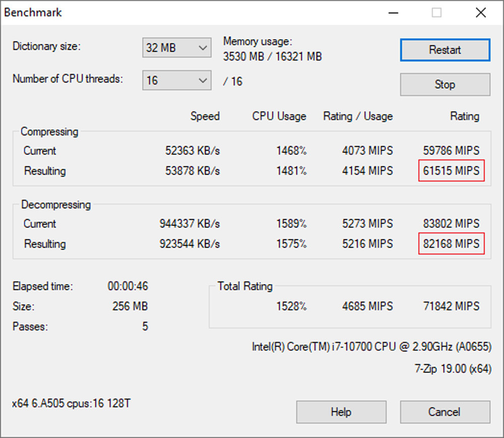Minimize the Benchmark dialog
The height and width of the screenshot is (438, 504).
tap(392, 13)
